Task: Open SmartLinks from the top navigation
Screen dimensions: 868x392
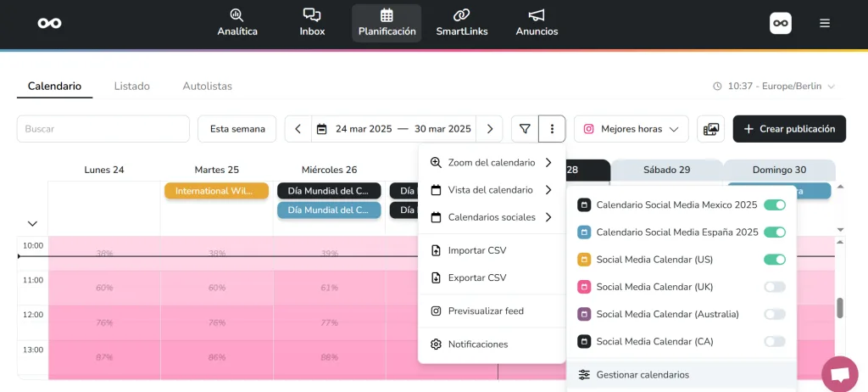Action: click(461, 23)
